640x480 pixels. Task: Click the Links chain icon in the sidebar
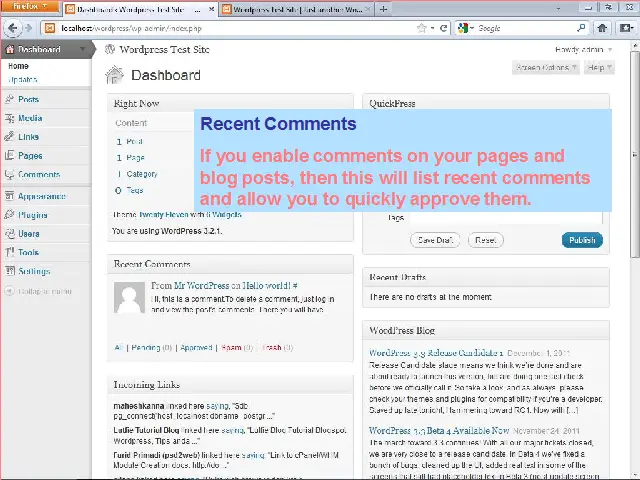(x=9, y=136)
